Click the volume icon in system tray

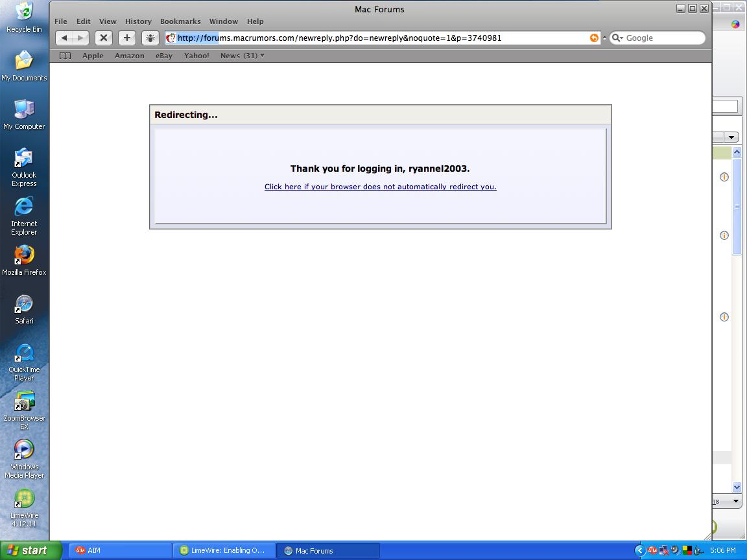(x=675, y=550)
